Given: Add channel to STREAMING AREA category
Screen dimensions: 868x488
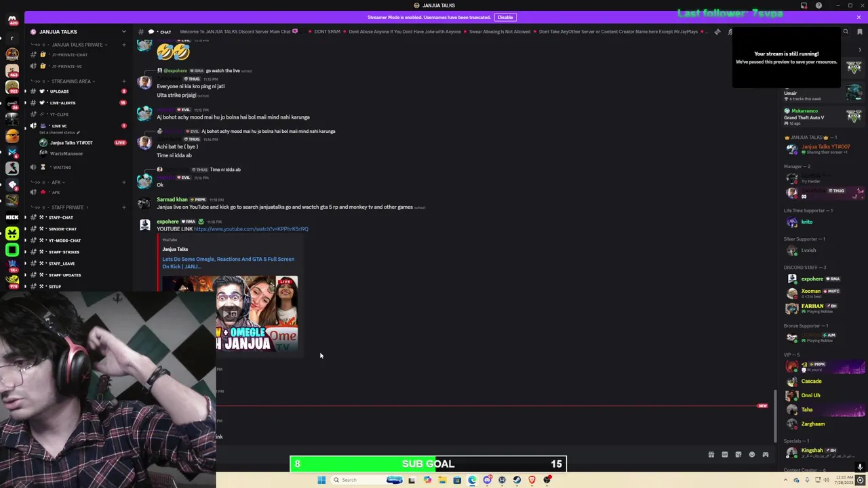Looking at the screenshot, I should [x=123, y=81].
